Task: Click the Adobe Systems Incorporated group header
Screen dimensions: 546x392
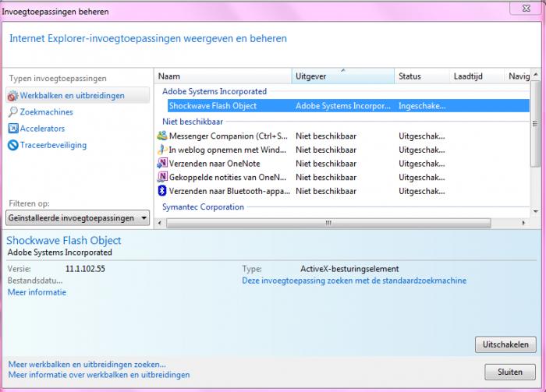Action: click(214, 91)
